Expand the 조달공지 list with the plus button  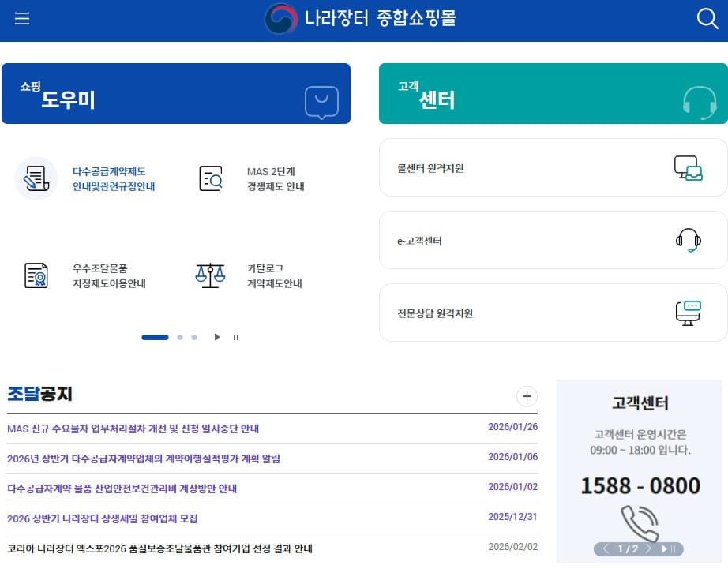(527, 397)
